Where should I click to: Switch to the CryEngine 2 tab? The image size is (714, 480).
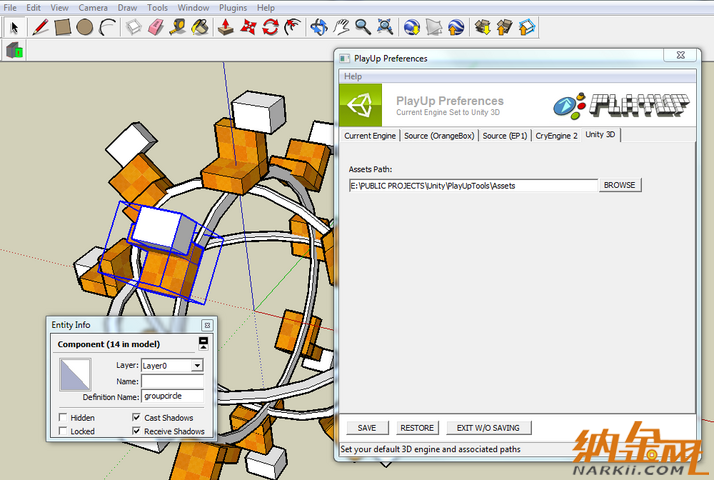tap(556, 136)
